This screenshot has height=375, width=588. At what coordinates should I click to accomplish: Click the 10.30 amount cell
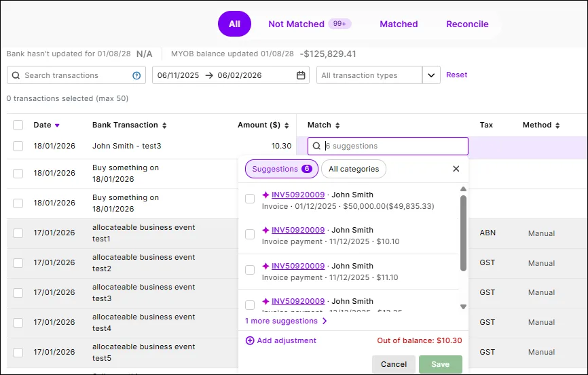[281, 146]
